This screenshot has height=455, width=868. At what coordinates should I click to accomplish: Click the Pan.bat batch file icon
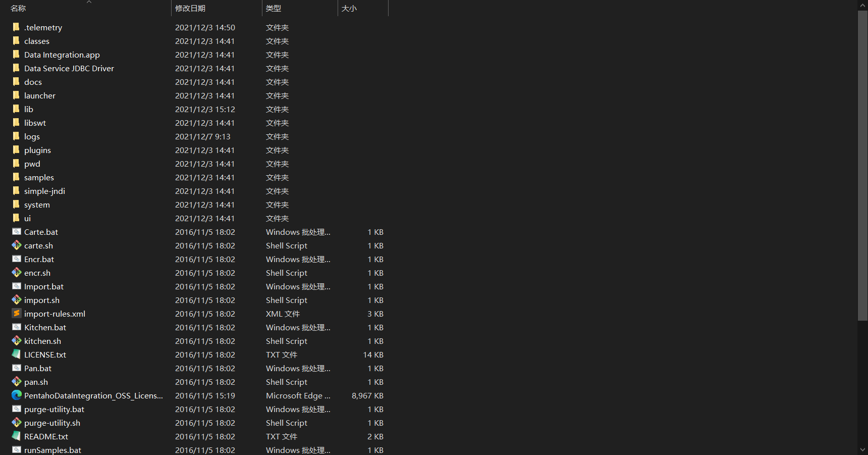click(x=17, y=368)
